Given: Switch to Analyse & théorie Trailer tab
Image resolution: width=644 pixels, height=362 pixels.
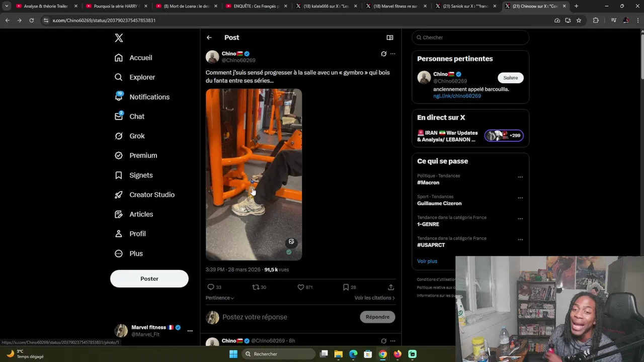Looking at the screenshot, I should 46,6.
